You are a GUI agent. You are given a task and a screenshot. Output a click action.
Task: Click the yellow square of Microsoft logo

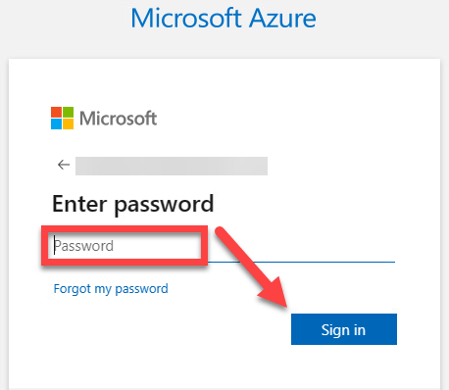pyautogui.click(x=68, y=124)
